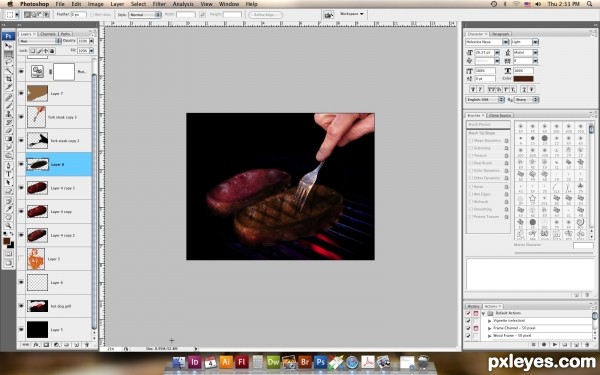600x375 pixels.
Task: Click the Feather input field
Action: click(x=79, y=15)
